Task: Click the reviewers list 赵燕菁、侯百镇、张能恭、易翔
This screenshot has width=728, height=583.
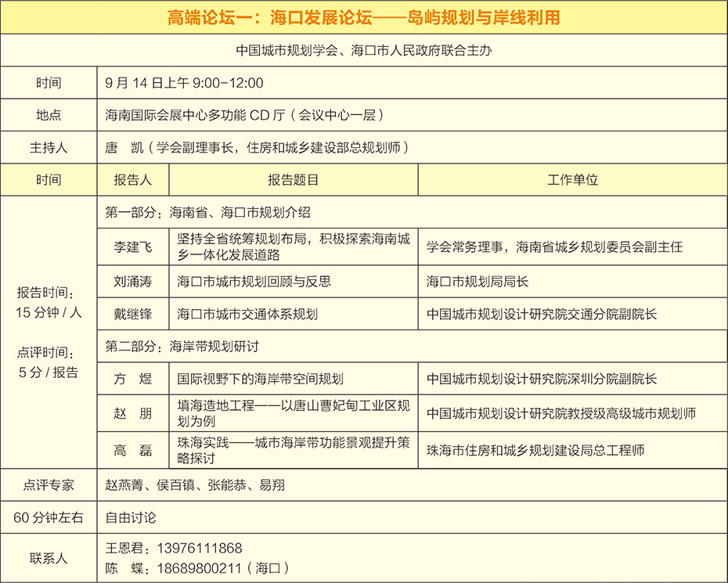Action: tap(195, 485)
